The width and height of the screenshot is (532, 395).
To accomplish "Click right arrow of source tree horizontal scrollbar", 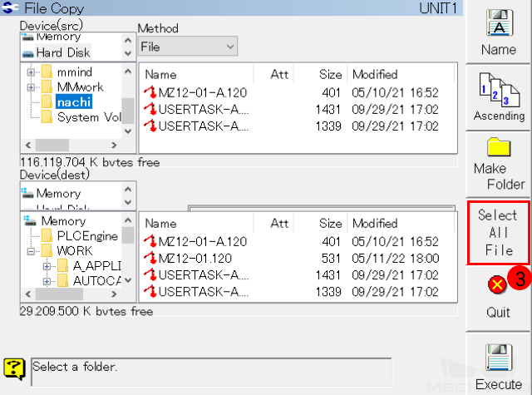I will click(115, 145).
